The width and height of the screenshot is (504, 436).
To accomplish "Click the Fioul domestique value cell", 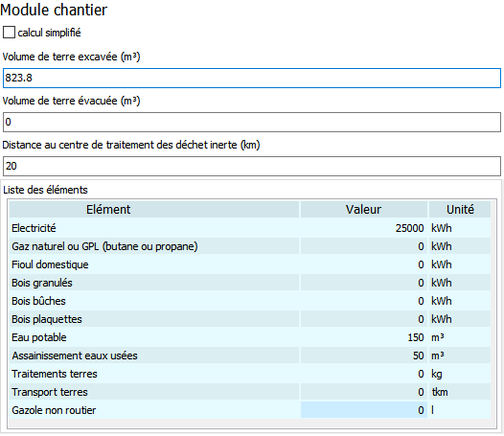I will (364, 264).
